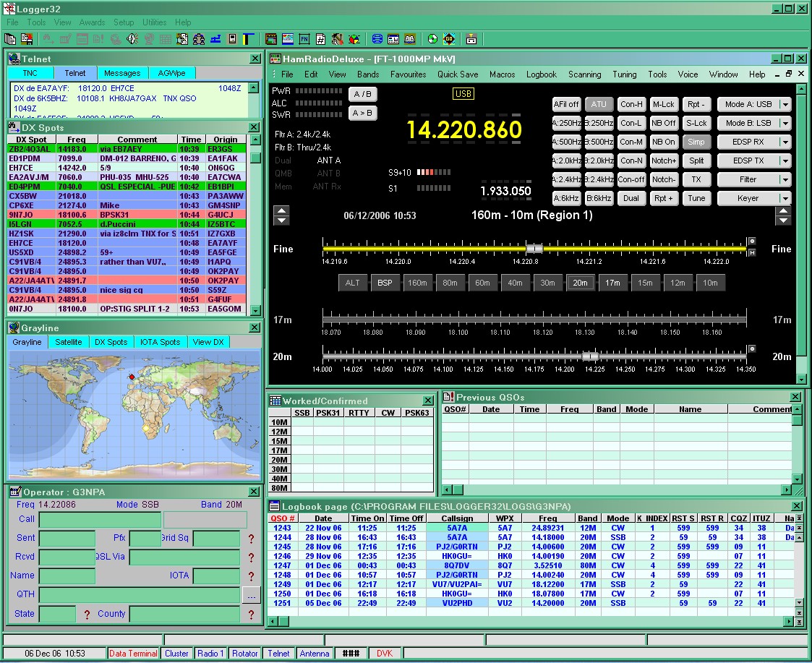Click the up arrow stepper above right Fine label
The image size is (812, 663).
(x=783, y=211)
